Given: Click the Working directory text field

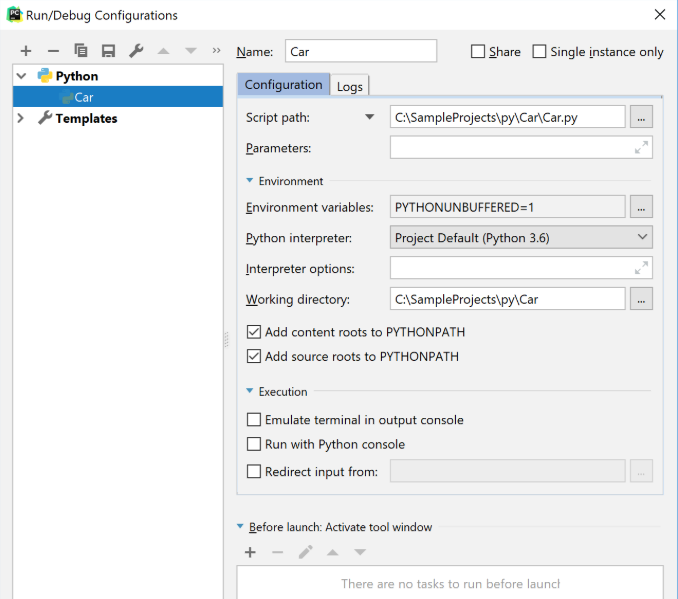Looking at the screenshot, I should click(508, 299).
